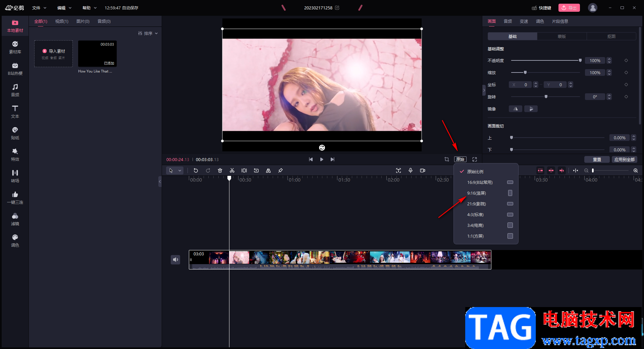This screenshot has width=644, height=349.
Task: Open the B站热梗 meme panel
Action: pyautogui.click(x=15, y=69)
